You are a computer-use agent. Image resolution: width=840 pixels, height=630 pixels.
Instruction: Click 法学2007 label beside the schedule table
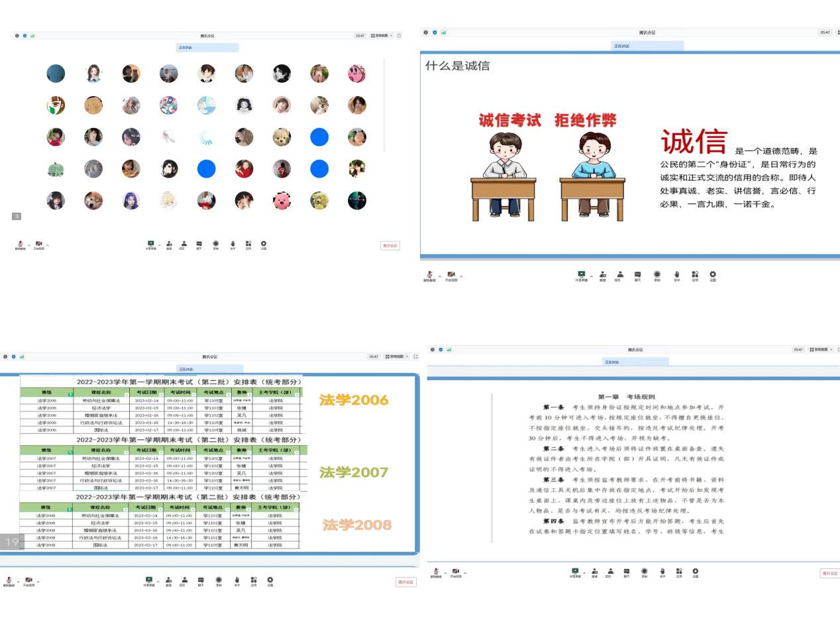[353, 472]
